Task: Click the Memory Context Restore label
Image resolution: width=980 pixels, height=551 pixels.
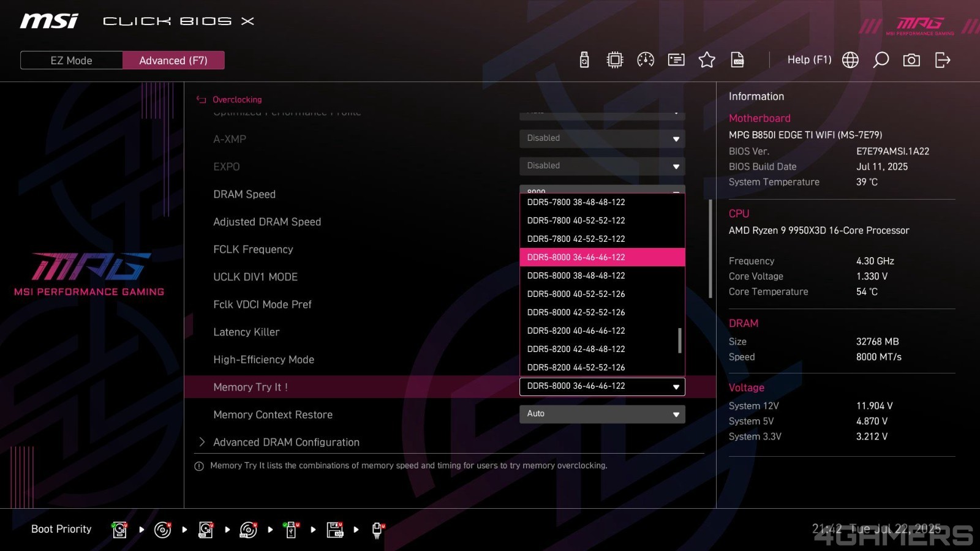Action: tap(273, 414)
